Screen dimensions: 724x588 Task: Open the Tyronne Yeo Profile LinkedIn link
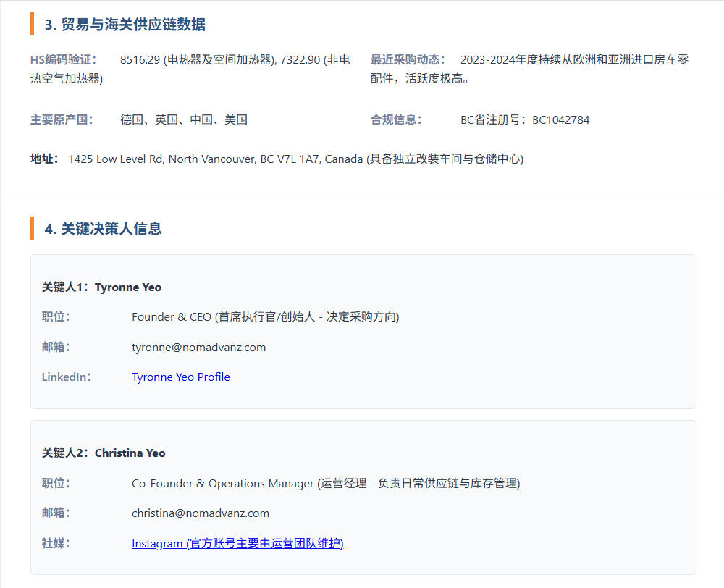click(180, 377)
